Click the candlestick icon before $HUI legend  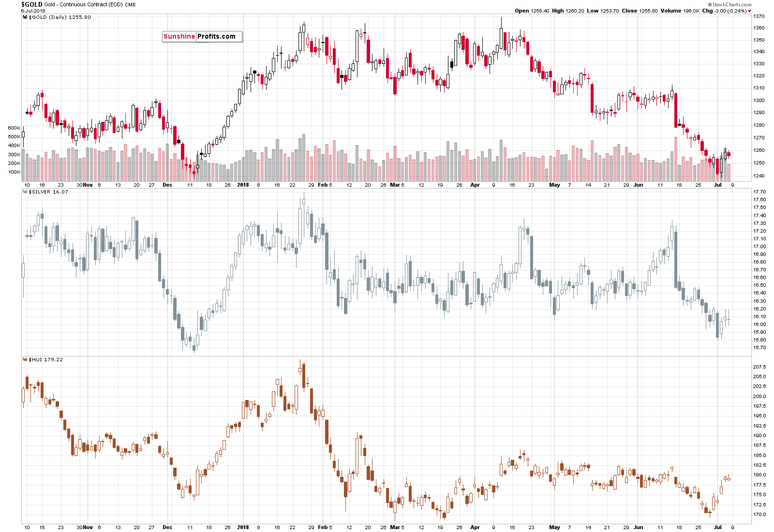click(x=25, y=359)
